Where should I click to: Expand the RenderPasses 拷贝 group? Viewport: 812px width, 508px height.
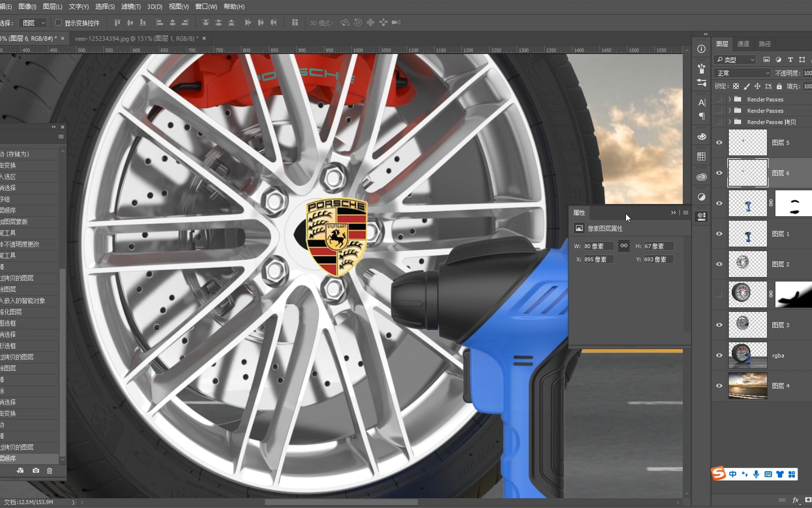pyautogui.click(x=730, y=122)
